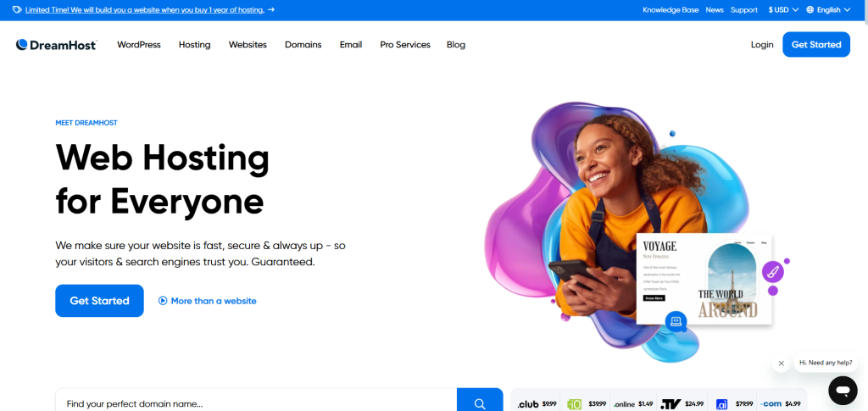Click the play icon beside More than a website
This screenshot has height=411, width=868.
[163, 301]
